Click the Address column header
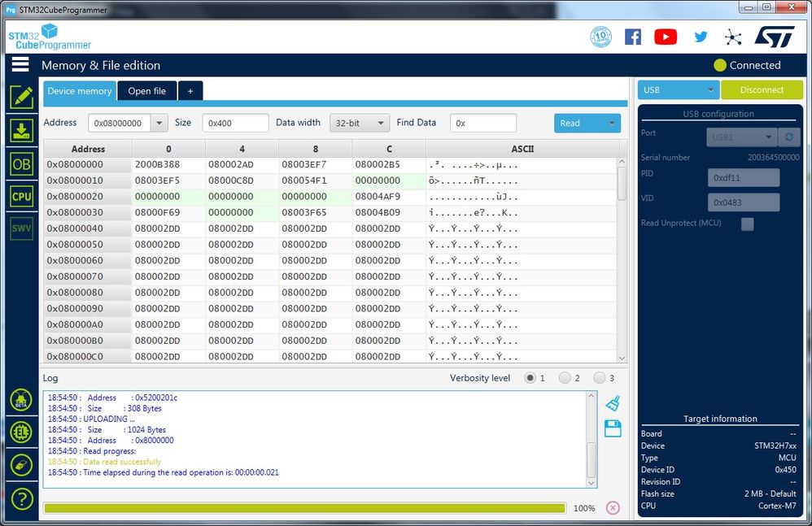Screen dimensions: 812x526 click(x=88, y=149)
